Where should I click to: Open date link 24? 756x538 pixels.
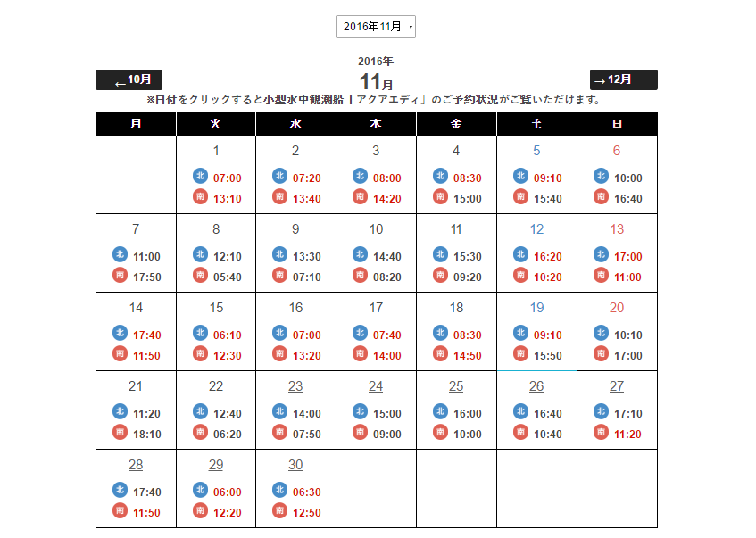click(x=376, y=386)
